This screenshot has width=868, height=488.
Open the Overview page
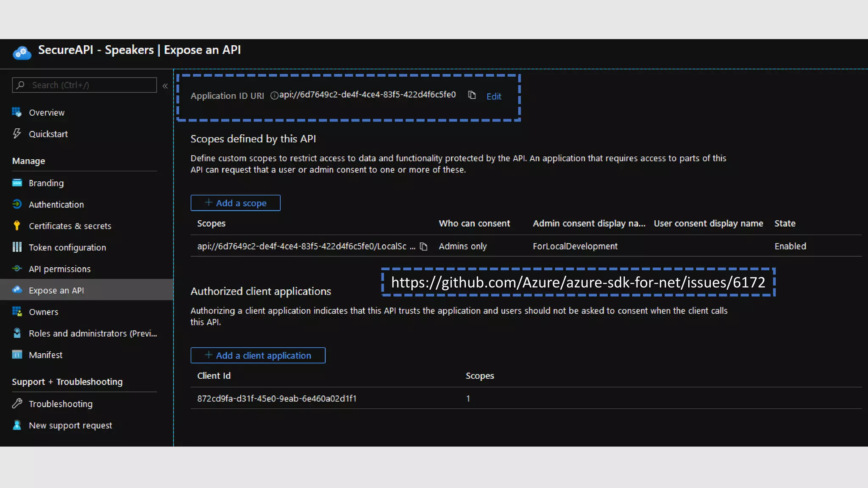point(47,113)
